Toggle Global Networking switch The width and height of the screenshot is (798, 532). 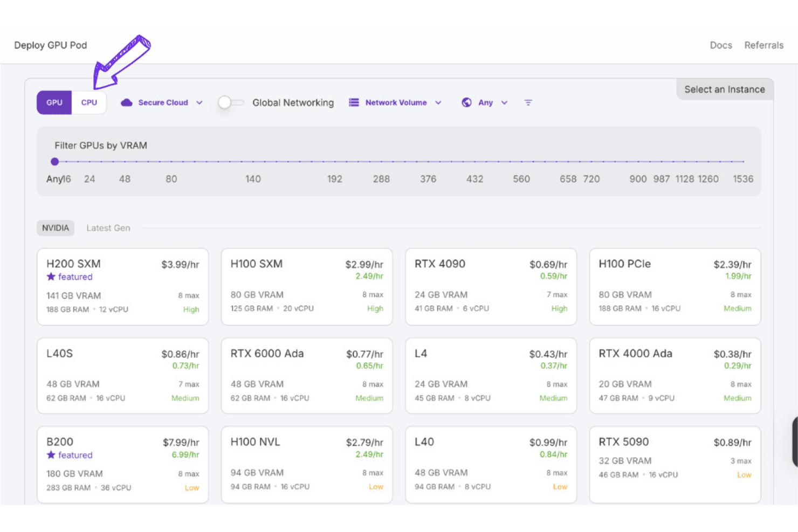pos(231,102)
